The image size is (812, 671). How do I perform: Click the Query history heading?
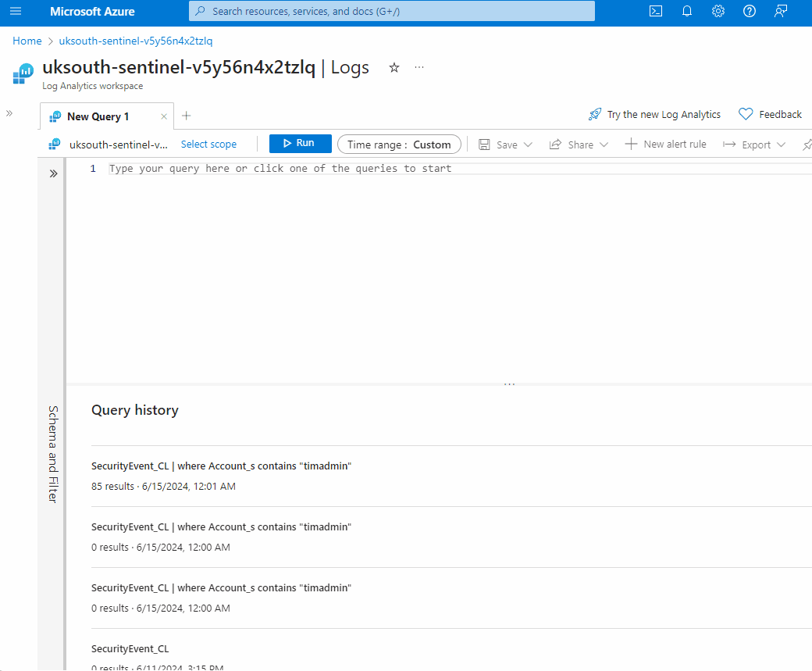(134, 410)
